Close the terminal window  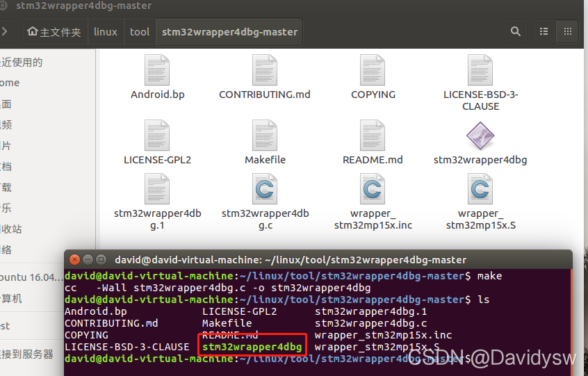74,259
